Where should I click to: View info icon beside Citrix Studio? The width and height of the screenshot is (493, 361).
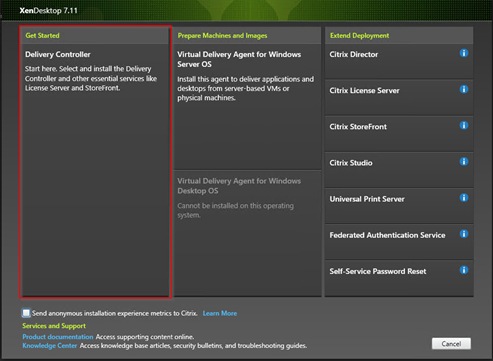click(464, 162)
